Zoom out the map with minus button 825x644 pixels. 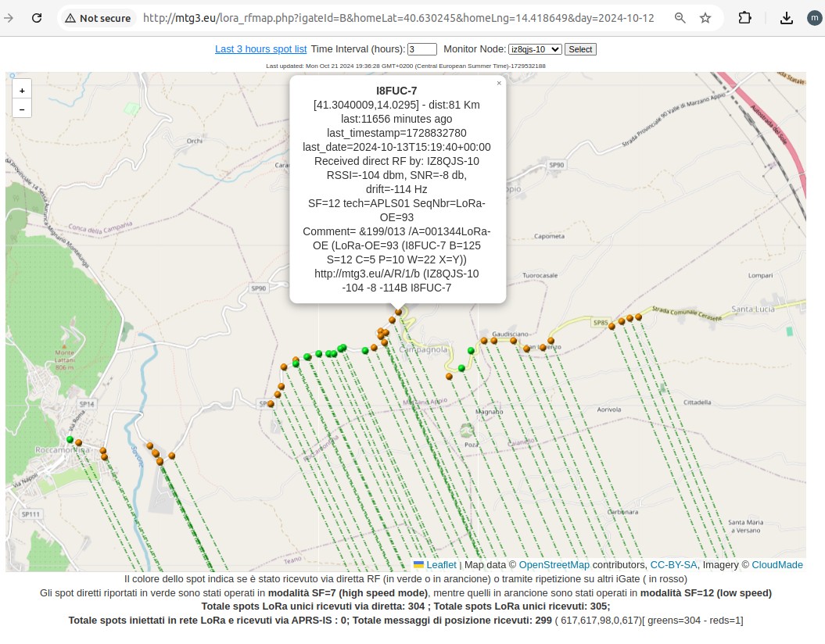click(22, 109)
